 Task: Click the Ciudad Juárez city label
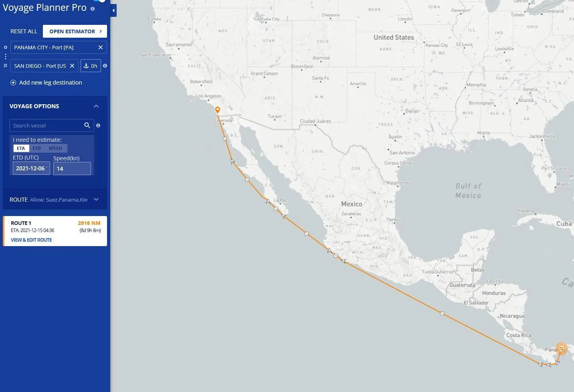tap(315, 121)
